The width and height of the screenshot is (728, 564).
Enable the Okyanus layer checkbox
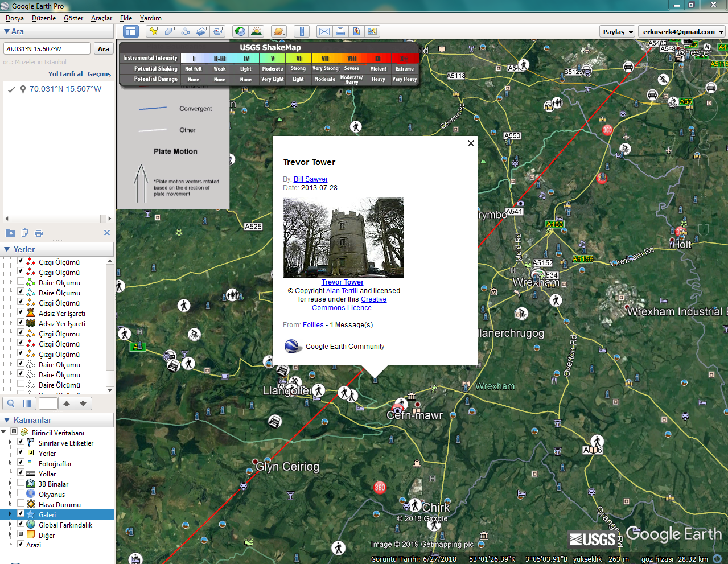click(x=20, y=493)
